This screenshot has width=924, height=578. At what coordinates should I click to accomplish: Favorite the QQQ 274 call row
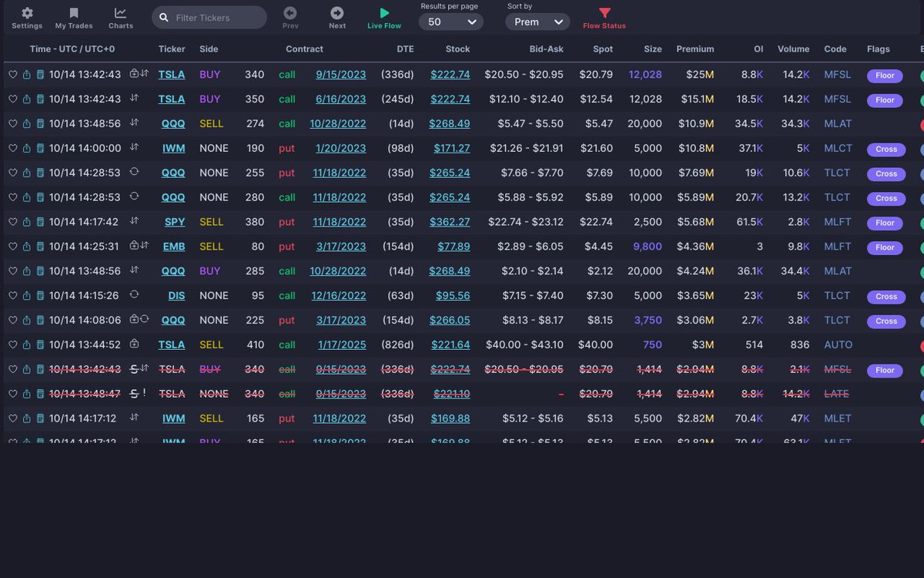(x=13, y=124)
